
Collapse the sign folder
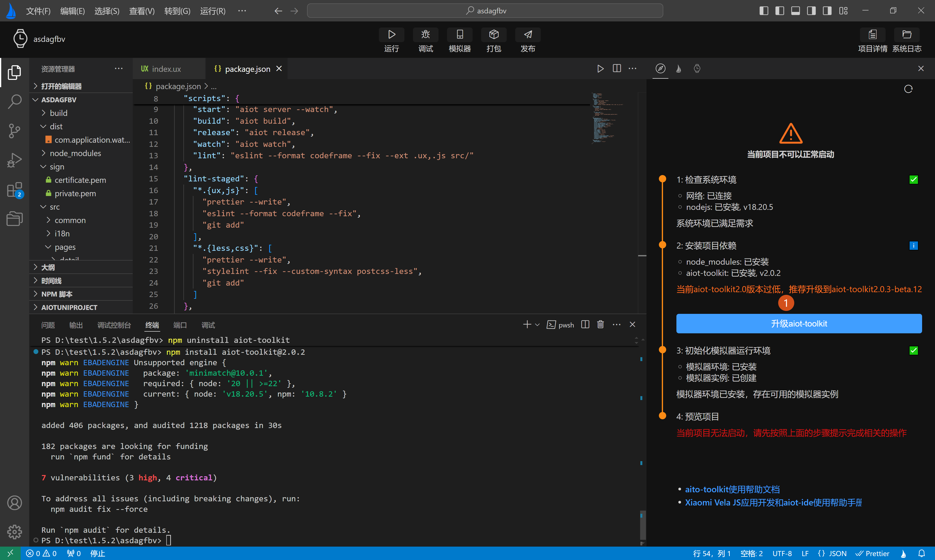[81, 167]
